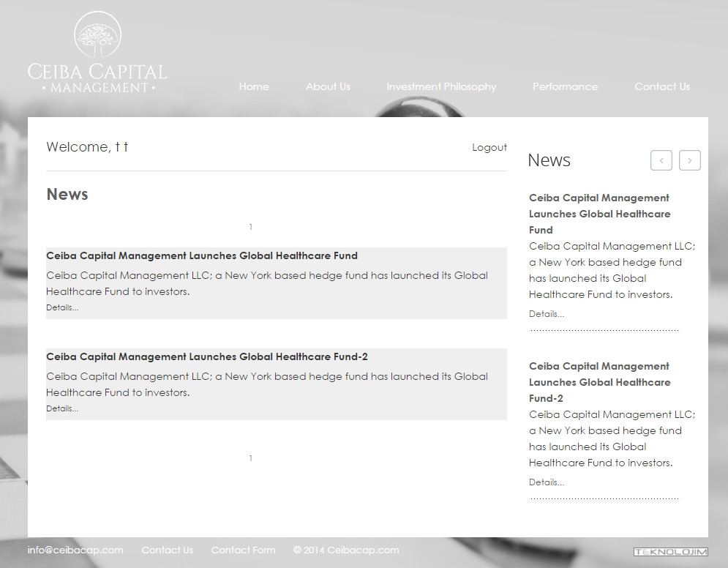Click the © 2014 Ceibacap.com footer text
728x568 pixels.
pos(346,550)
